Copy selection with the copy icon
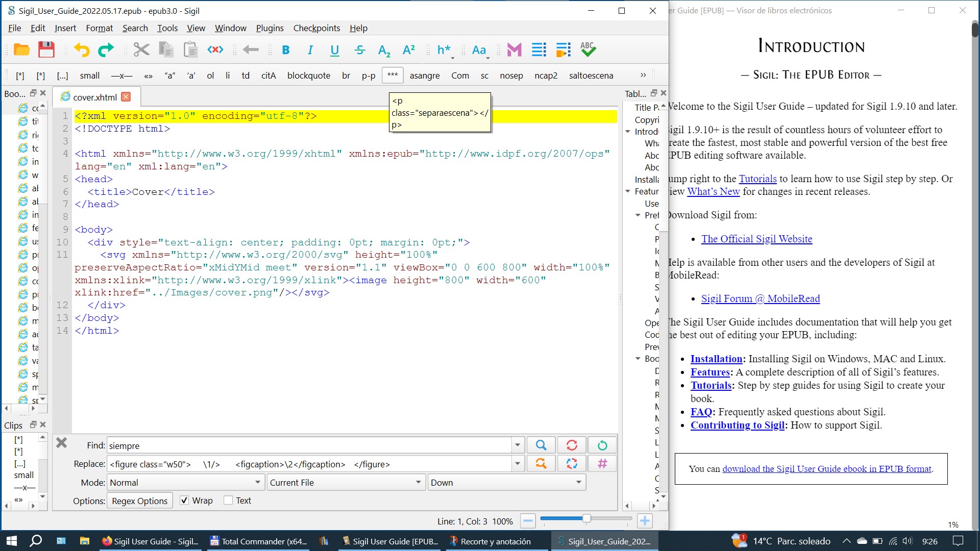This screenshot has height=551, width=980. (x=166, y=49)
